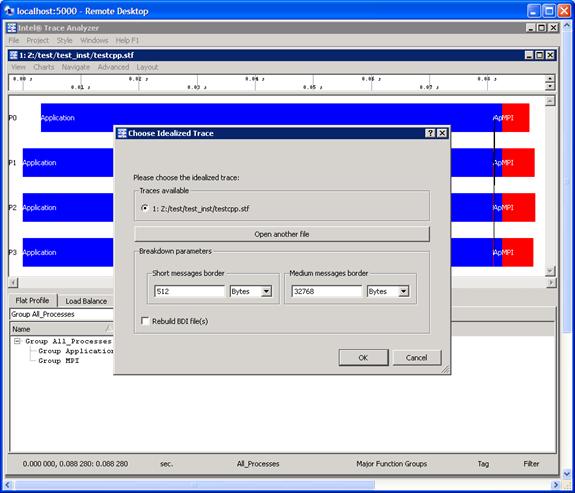Select the 1: Z:/test/test_inst/testcpp.stf radio button

click(145, 208)
